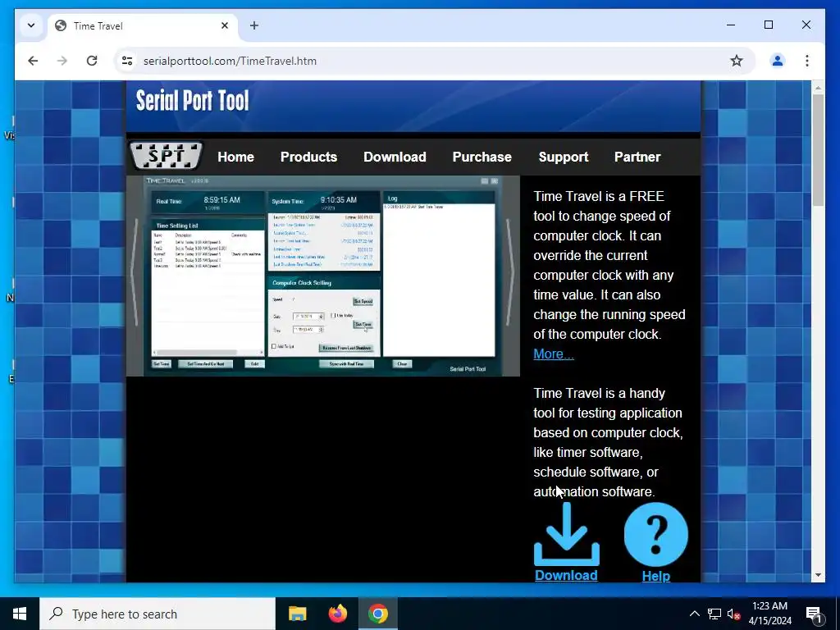Viewport: 840px width, 630px height.
Task: Select the Time Travel browser tab
Action: point(143,25)
